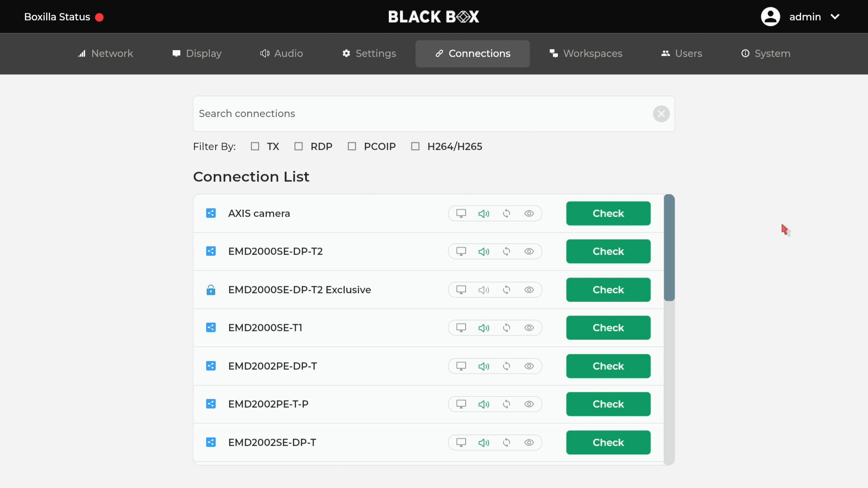Click the red Boxilla Status indicator
Viewport: 868px width, 488px height.
pos(99,17)
